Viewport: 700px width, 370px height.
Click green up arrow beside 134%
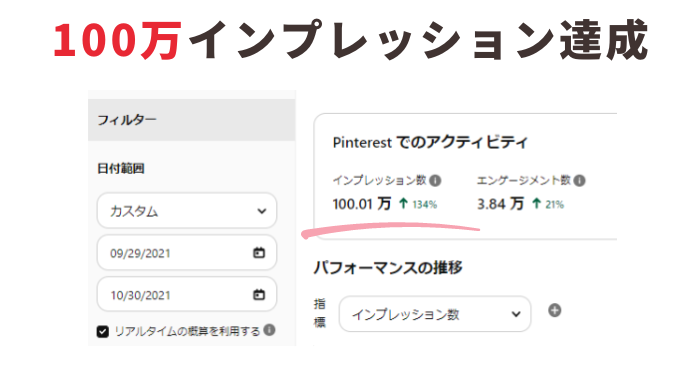click(x=403, y=204)
